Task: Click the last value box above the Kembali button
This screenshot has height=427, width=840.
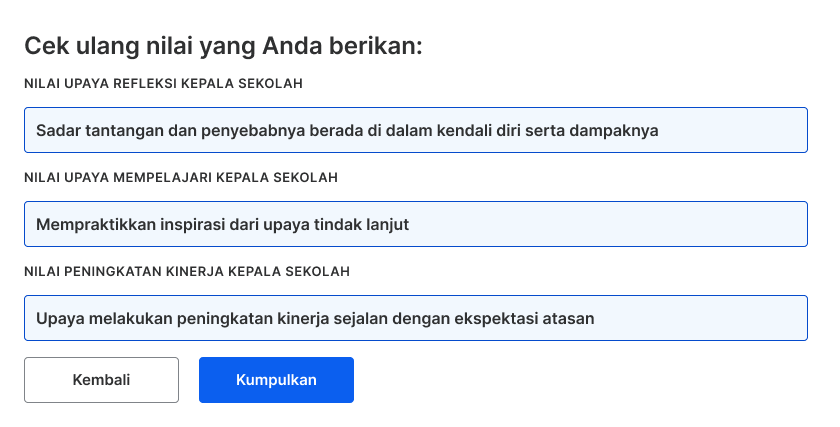Action: click(416, 318)
